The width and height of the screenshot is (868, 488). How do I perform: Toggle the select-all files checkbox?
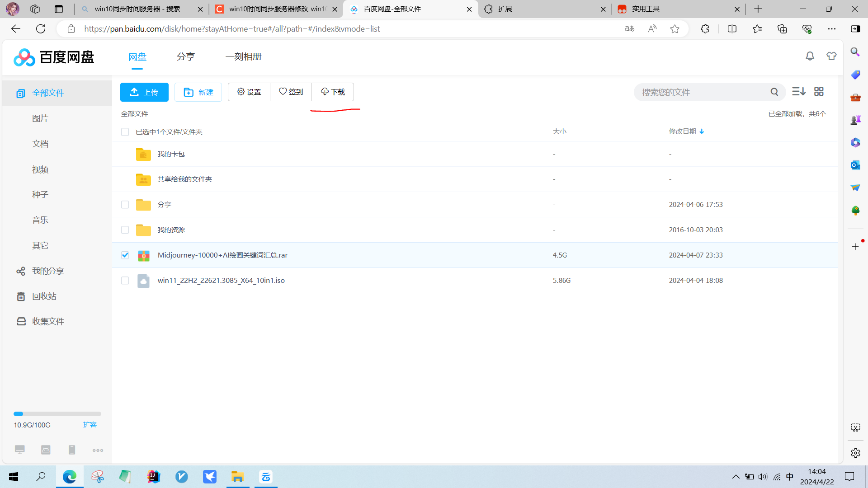coord(125,131)
